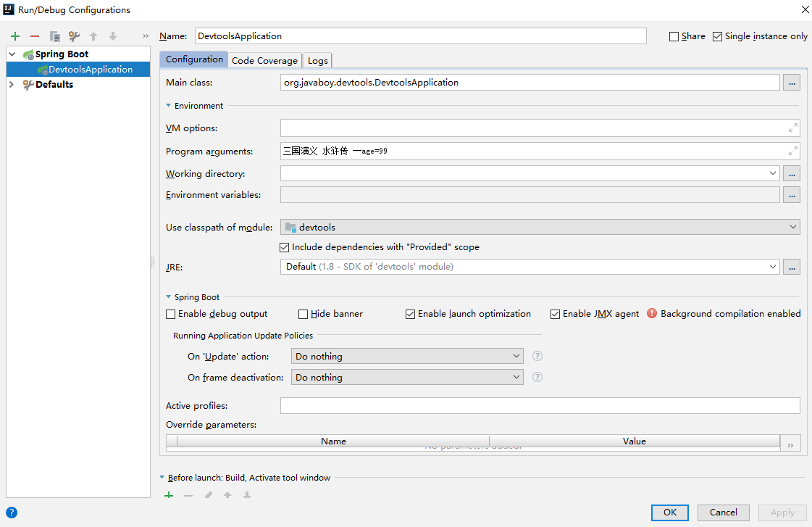Expand the Defaults tree node

[12, 84]
